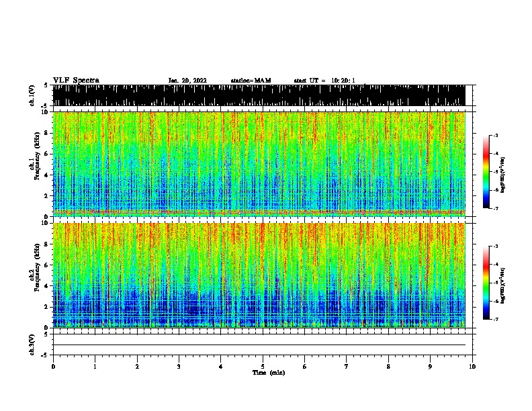Click the ch.2 color scale bar

pyautogui.click(x=486, y=283)
